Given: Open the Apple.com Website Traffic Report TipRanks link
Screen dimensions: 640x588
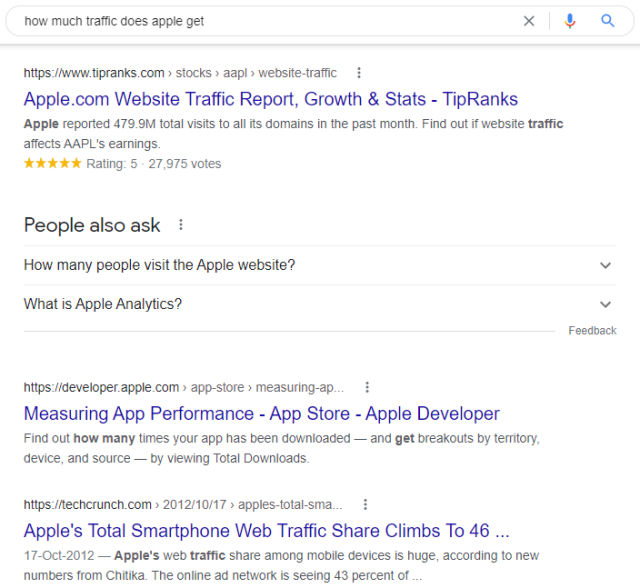Looking at the screenshot, I should click(271, 99).
